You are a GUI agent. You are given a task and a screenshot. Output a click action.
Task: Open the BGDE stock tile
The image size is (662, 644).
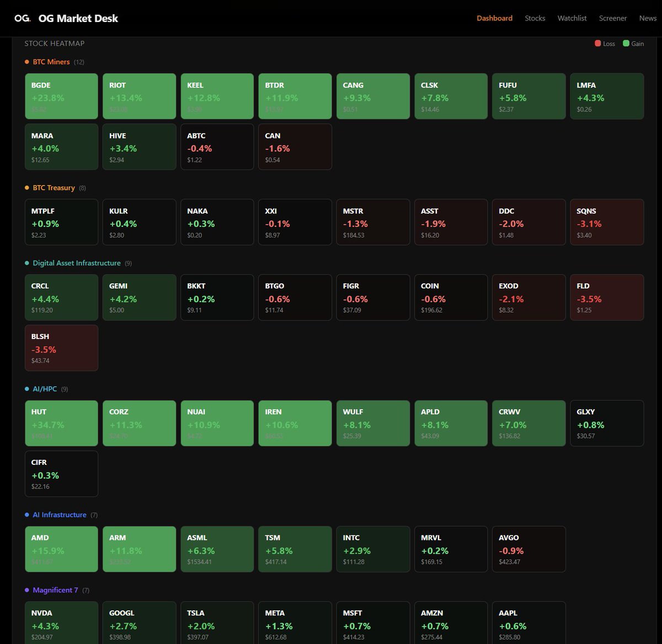[61, 96]
